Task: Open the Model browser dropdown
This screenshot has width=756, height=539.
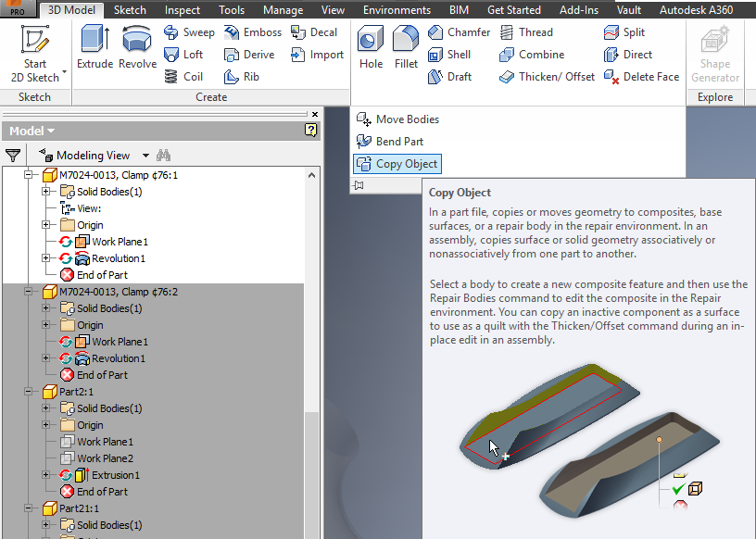Action: click(x=31, y=131)
